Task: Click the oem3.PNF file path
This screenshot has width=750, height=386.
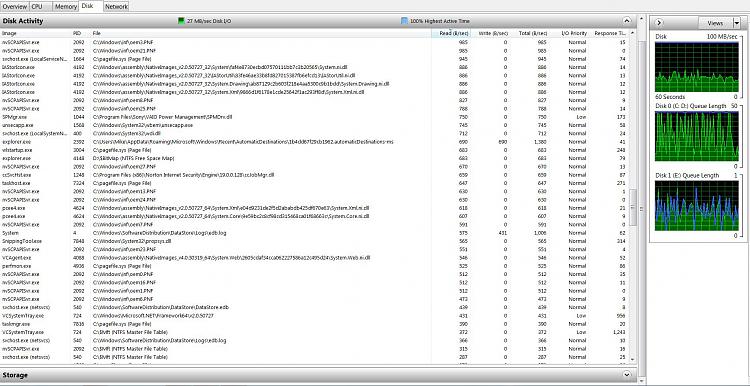Action: tap(123, 42)
